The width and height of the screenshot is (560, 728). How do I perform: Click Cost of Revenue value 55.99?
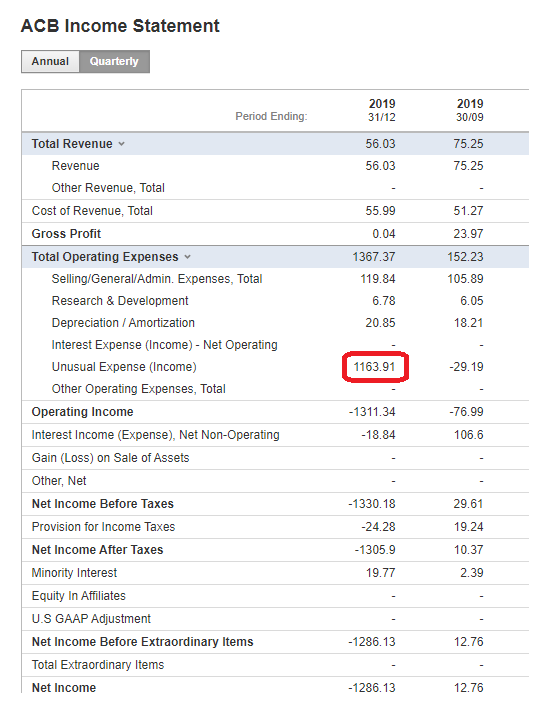(x=380, y=211)
